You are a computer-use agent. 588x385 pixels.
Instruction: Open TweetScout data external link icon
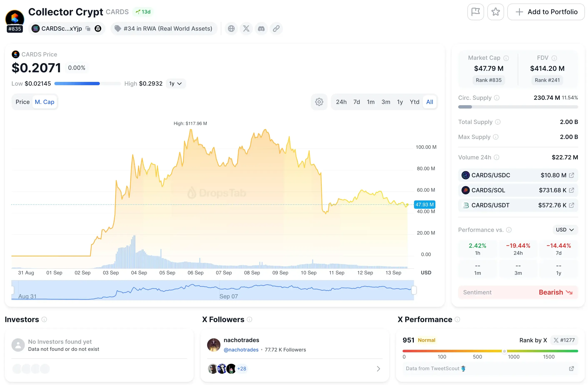click(571, 369)
